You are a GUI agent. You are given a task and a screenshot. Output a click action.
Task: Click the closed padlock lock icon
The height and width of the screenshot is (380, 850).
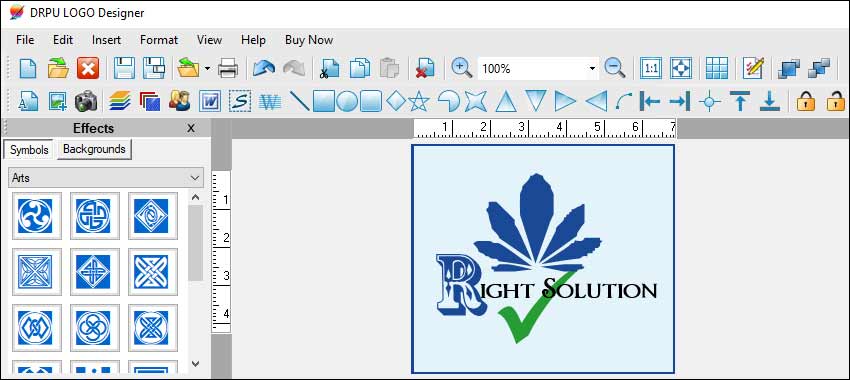(x=806, y=101)
